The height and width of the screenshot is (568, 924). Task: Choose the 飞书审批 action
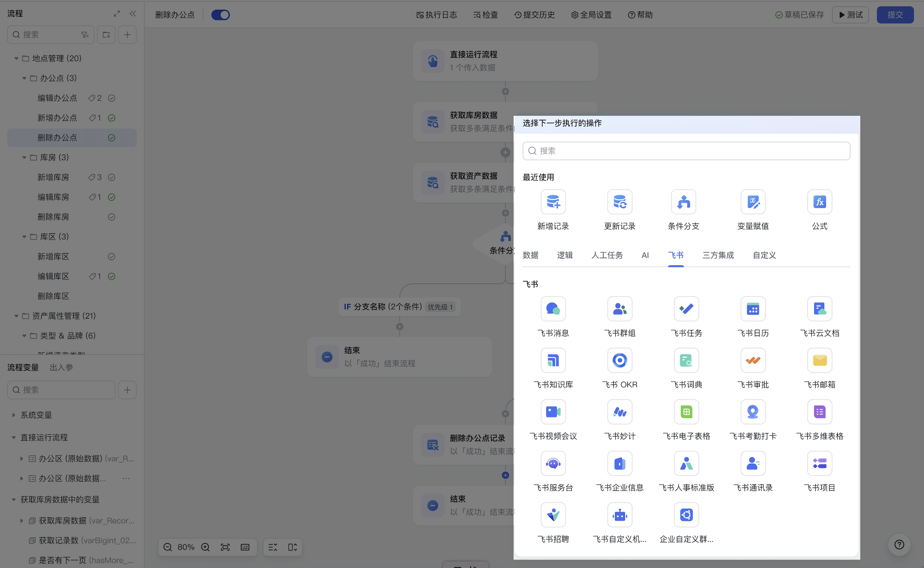(753, 360)
